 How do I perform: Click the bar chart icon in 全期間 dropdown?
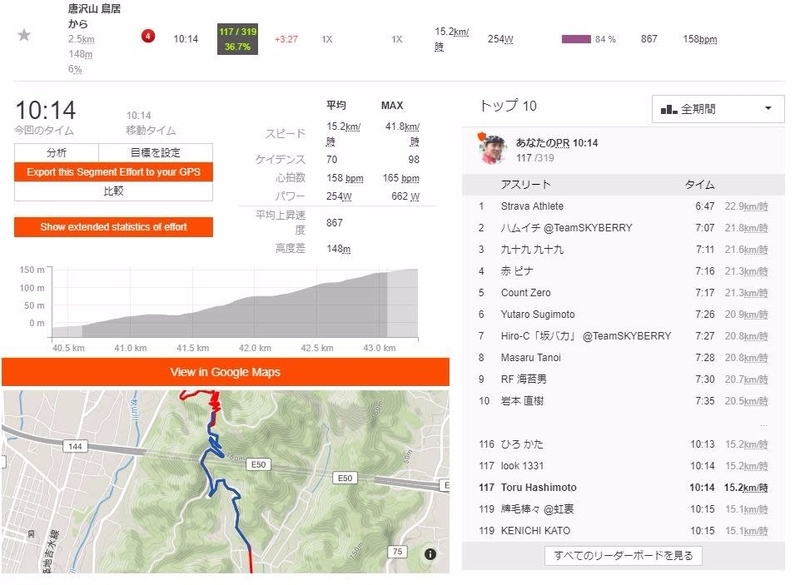coord(668,109)
